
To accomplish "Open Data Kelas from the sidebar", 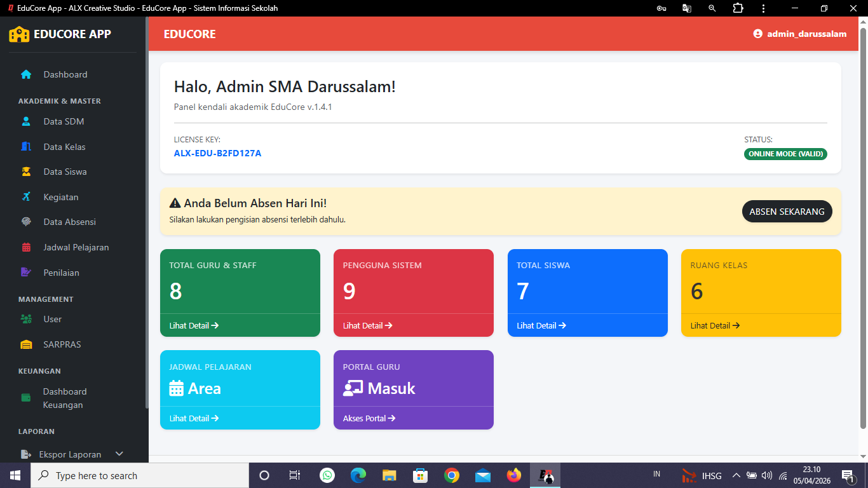I will pos(25,146).
